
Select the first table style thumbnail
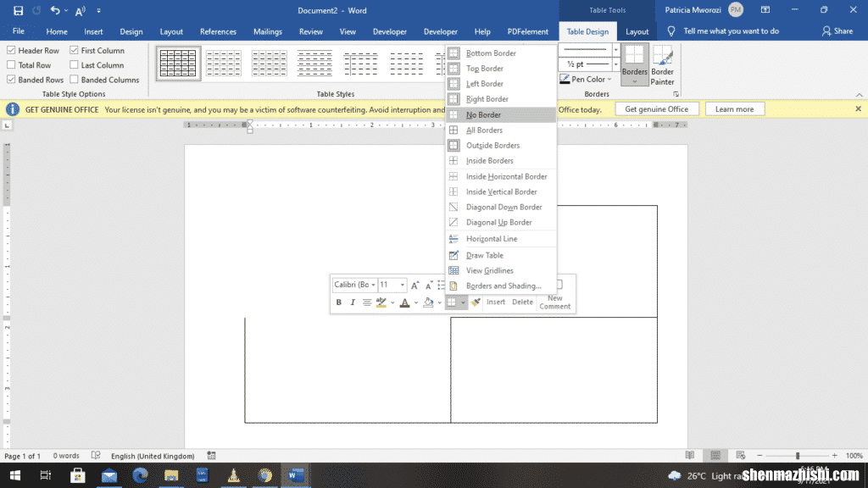pos(178,64)
